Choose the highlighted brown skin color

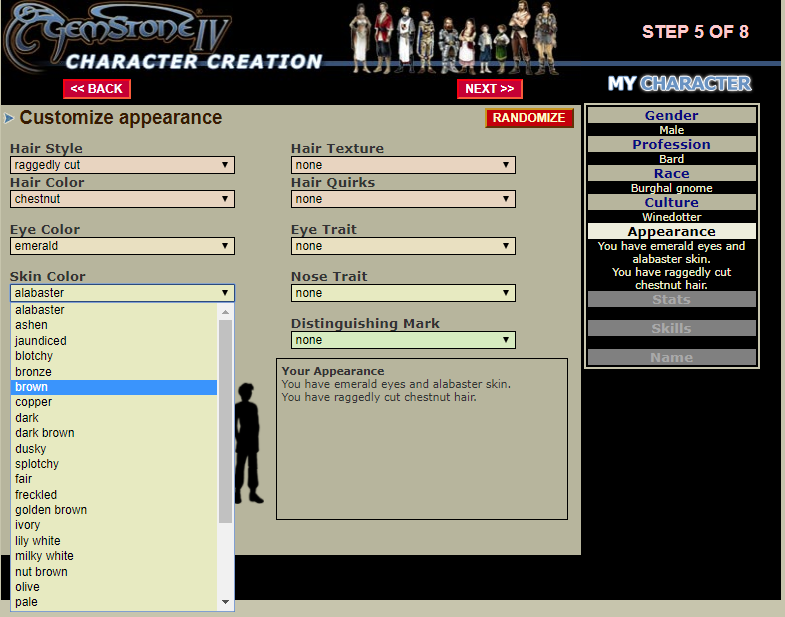(114, 387)
